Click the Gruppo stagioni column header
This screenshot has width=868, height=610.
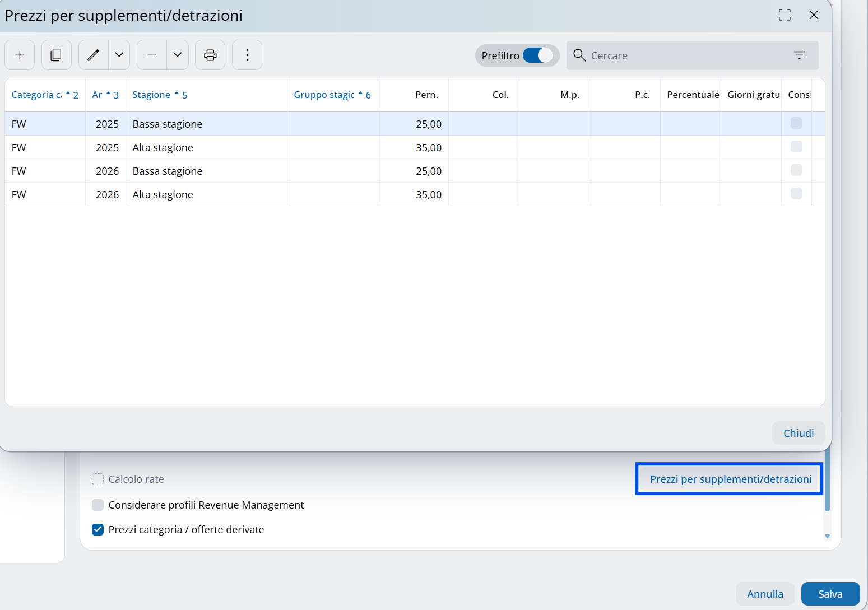click(x=324, y=95)
